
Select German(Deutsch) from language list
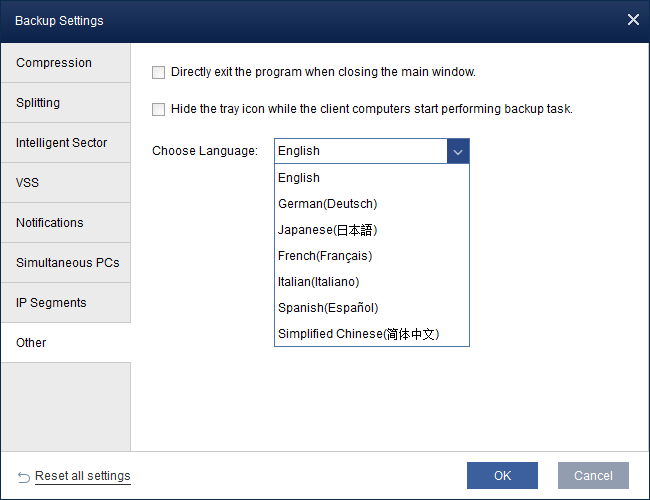pos(327,204)
